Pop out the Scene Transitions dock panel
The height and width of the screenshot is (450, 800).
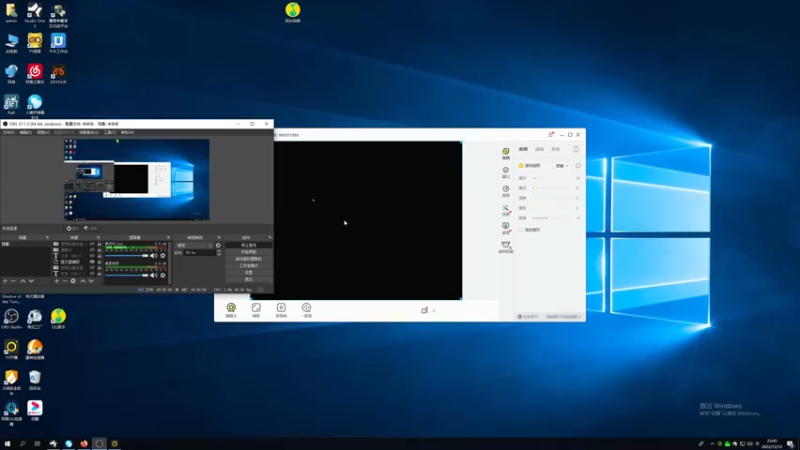pyautogui.click(x=219, y=237)
